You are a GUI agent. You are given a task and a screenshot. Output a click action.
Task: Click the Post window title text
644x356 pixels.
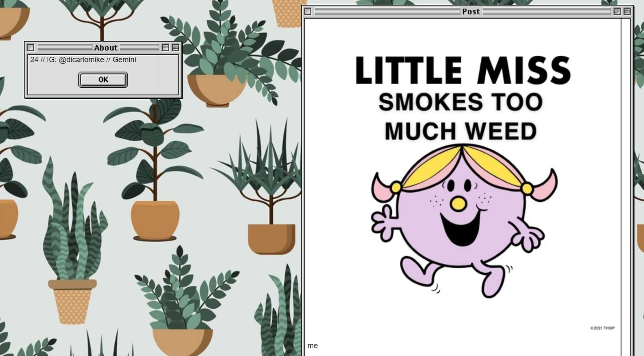[x=471, y=11]
